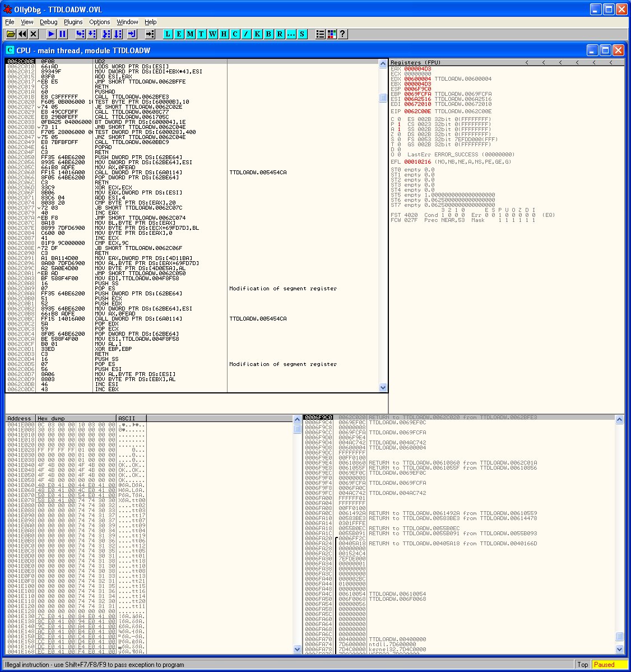Open the File menu
Screen dimensions: 631x672
click(10, 22)
